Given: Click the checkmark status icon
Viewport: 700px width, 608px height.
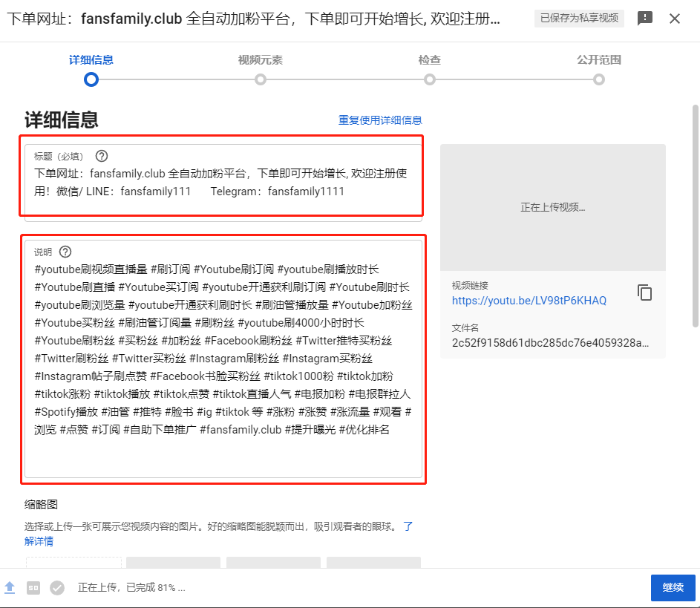Looking at the screenshot, I should click(56, 588).
